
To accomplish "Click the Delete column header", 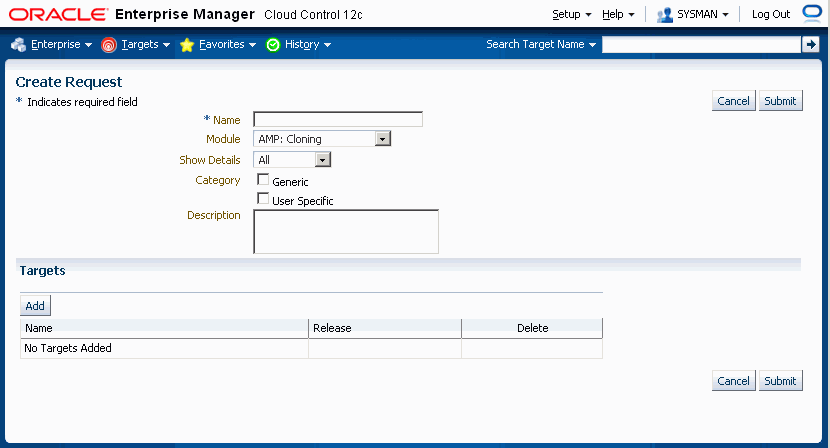I will point(532,328).
